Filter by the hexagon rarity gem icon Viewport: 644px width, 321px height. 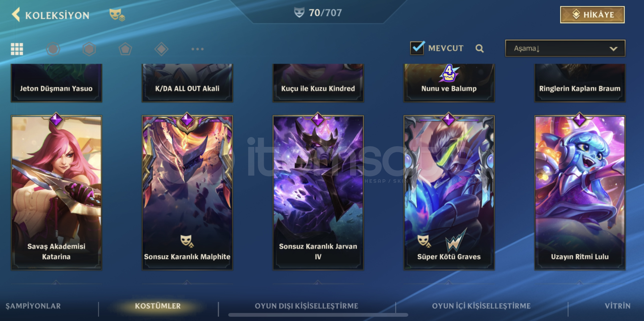pos(89,49)
